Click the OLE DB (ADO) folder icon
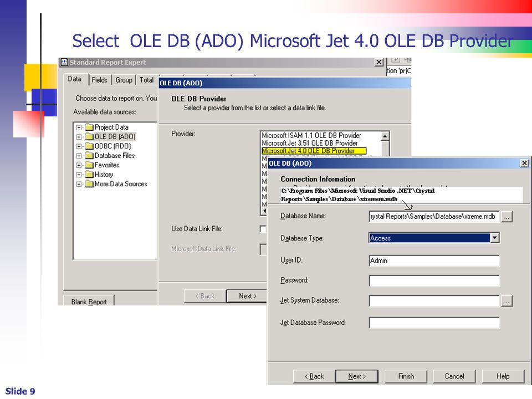 (x=89, y=137)
